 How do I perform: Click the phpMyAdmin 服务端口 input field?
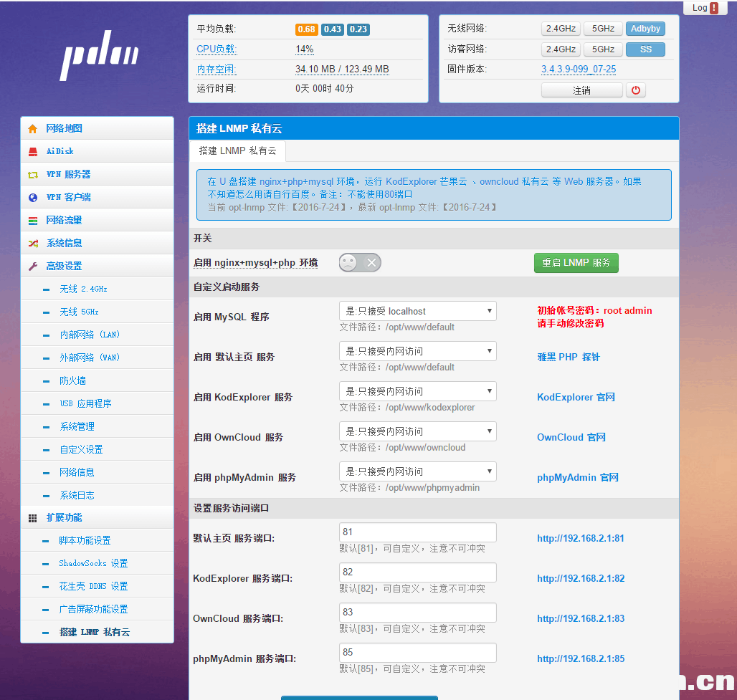point(417,653)
